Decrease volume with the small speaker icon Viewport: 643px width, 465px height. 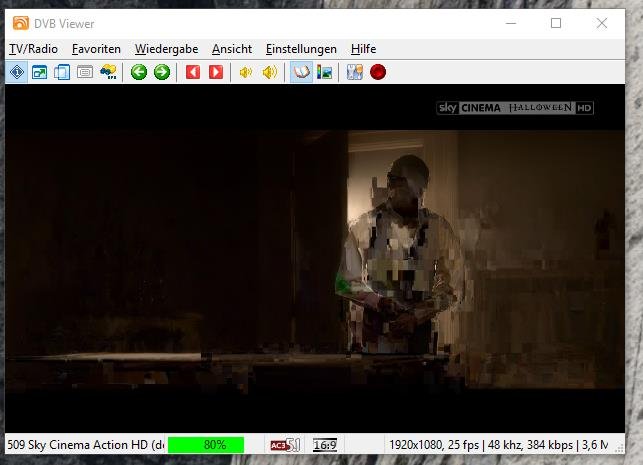pyautogui.click(x=246, y=72)
